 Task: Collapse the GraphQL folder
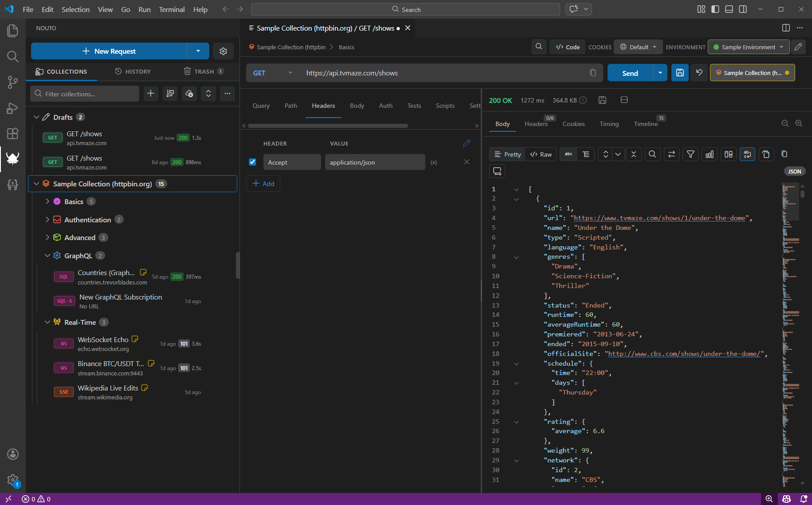pos(47,256)
